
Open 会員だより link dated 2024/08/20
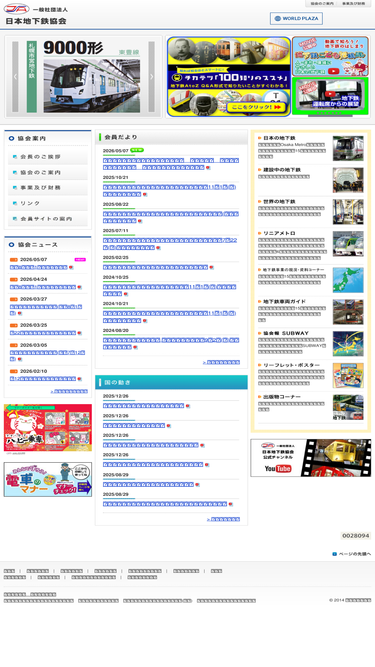[x=170, y=343]
